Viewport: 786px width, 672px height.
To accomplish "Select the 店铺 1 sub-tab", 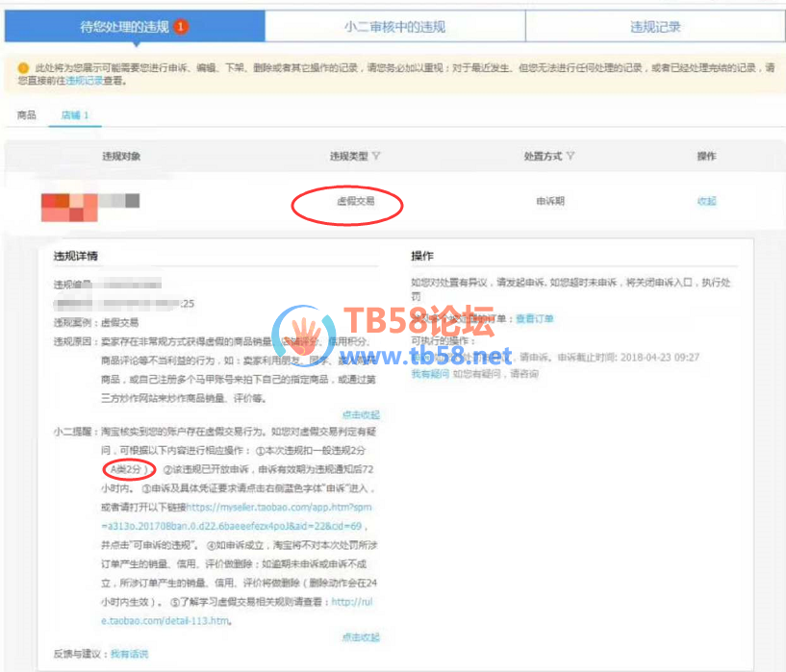I will (x=75, y=115).
